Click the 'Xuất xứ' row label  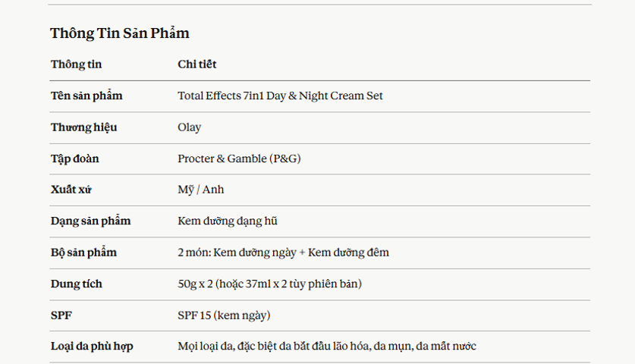tap(71, 190)
